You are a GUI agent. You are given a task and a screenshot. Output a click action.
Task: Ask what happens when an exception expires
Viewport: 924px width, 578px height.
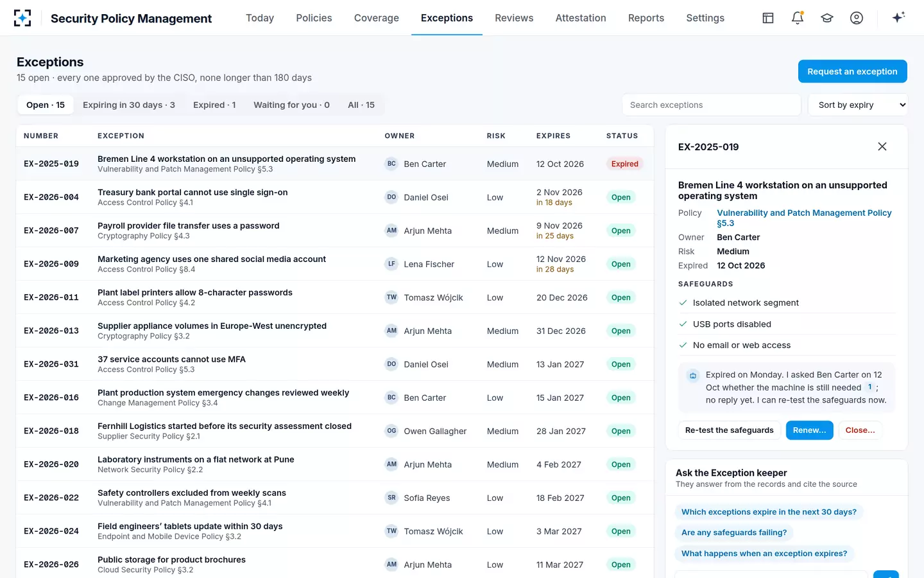[764, 553]
